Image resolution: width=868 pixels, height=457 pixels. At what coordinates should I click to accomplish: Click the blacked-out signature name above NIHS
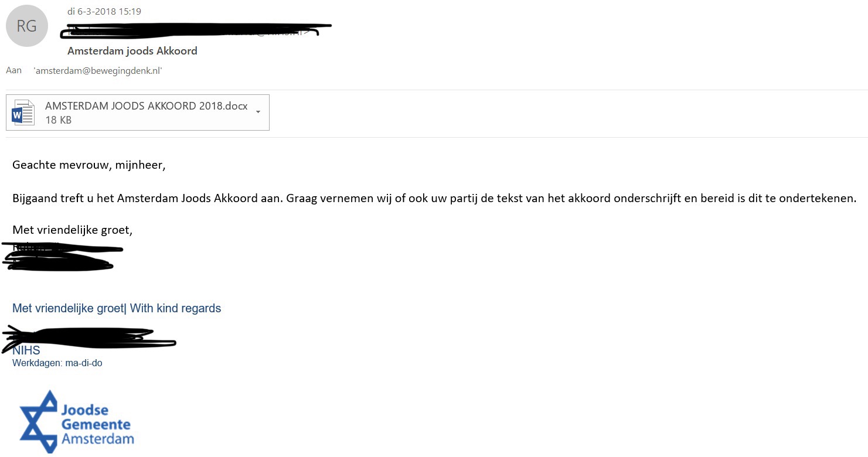[89, 338]
